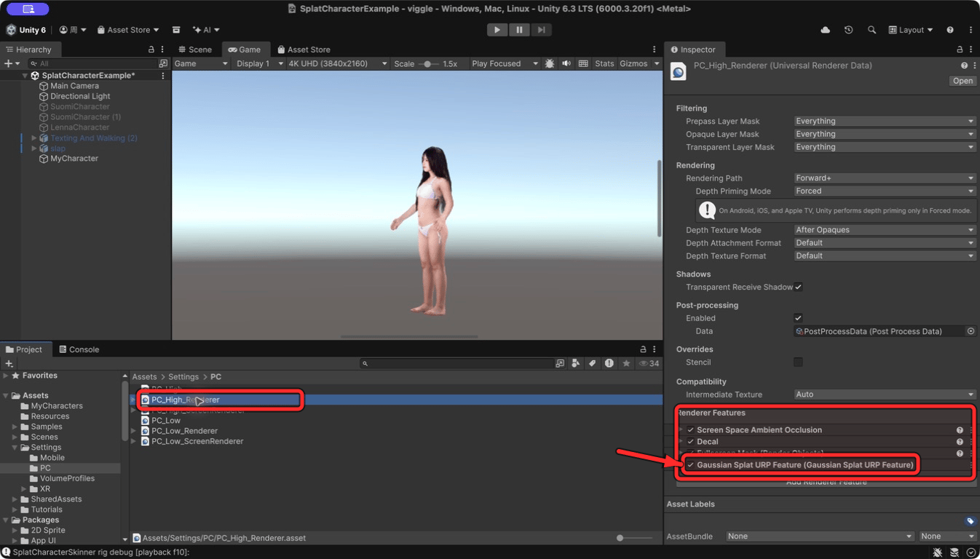Open the AI sparkle menu
The image size is (980, 559).
click(x=206, y=30)
